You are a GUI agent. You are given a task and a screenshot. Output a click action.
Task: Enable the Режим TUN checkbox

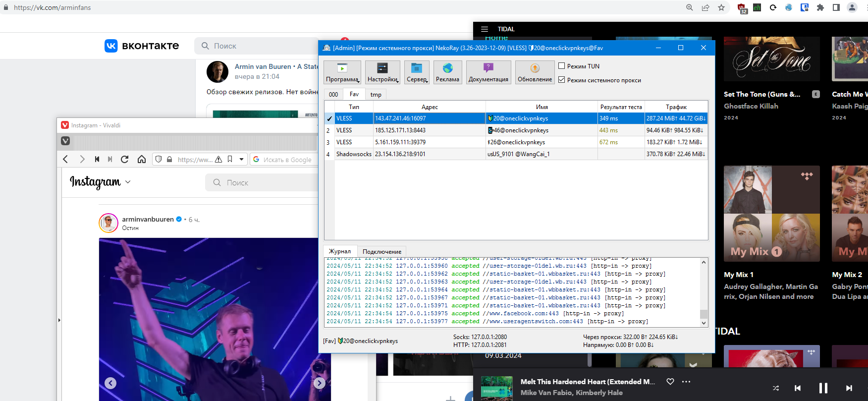[x=562, y=66]
